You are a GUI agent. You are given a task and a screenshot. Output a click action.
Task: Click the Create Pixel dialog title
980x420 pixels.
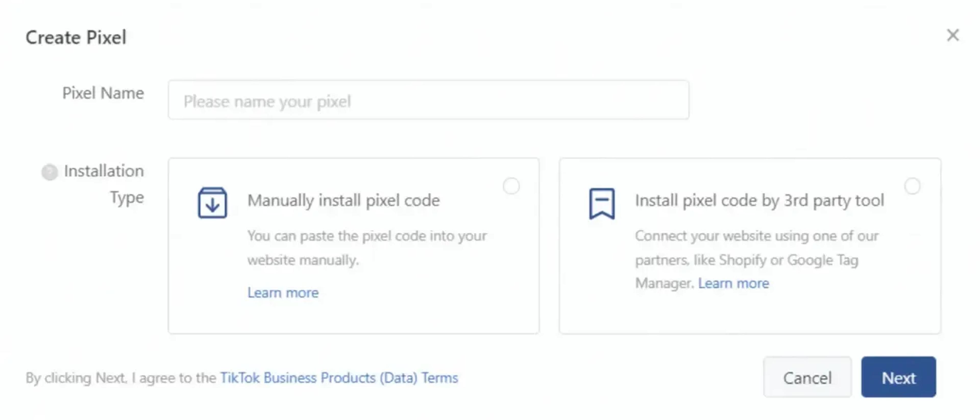pyautogui.click(x=76, y=37)
